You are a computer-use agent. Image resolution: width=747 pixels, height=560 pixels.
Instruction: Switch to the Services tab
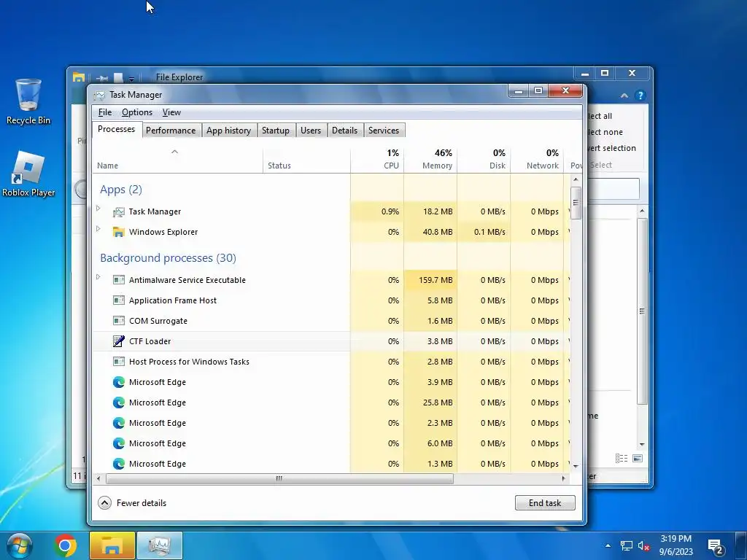[x=384, y=131]
